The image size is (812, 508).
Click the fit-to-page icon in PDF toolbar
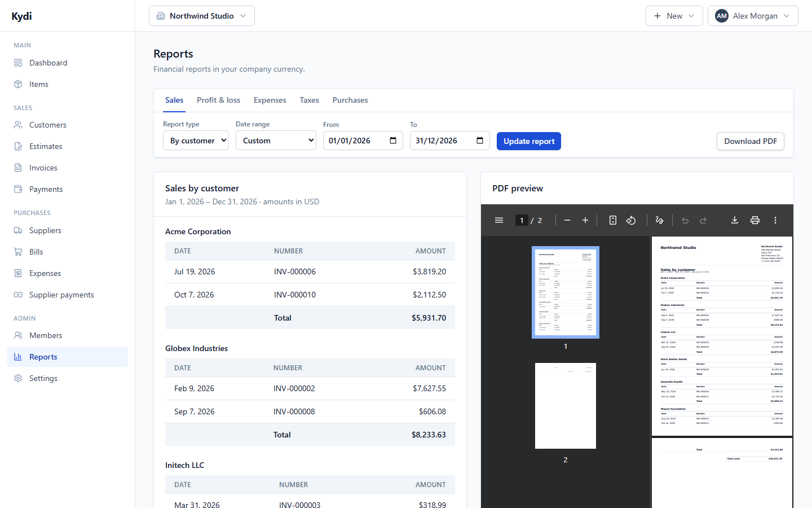[613, 220]
